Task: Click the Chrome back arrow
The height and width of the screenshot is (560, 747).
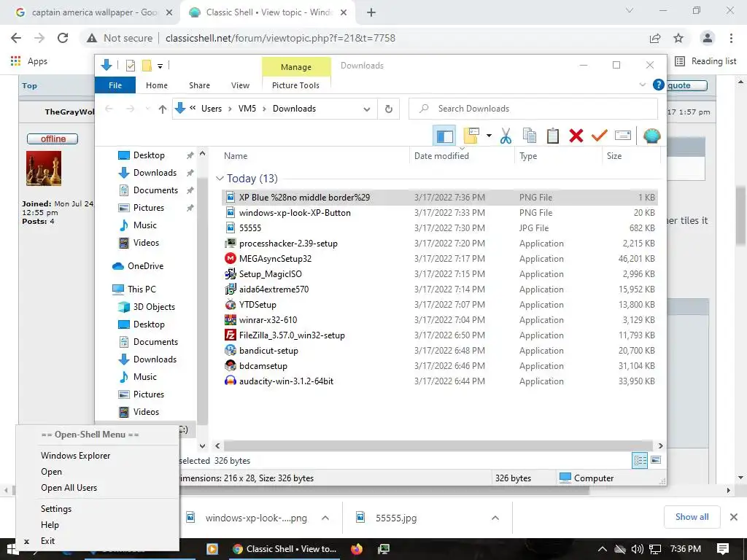Action: click(x=16, y=38)
